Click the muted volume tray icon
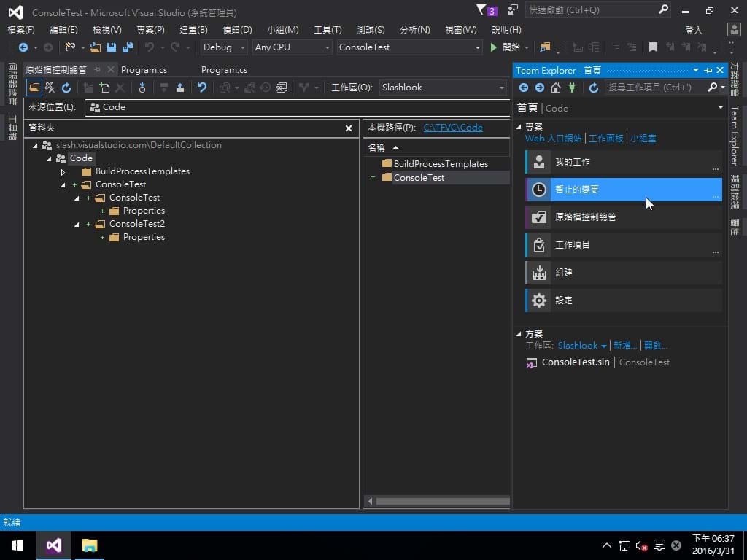 coord(641,545)
